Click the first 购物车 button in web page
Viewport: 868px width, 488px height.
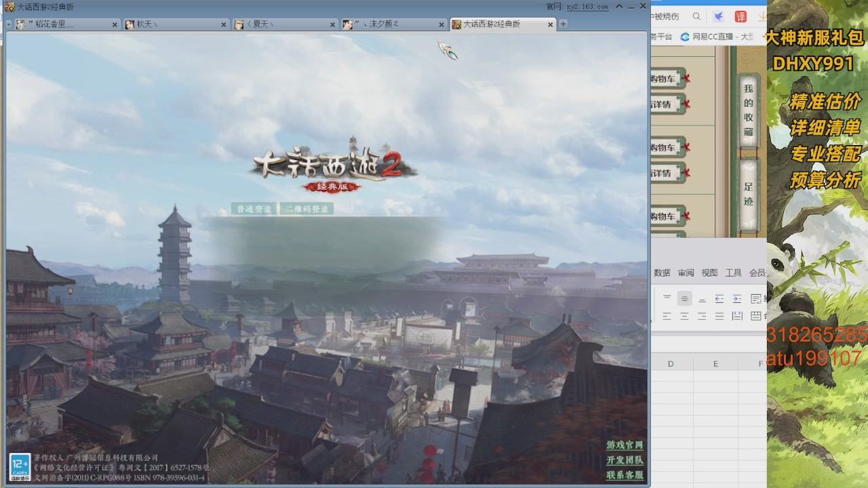point(668,79)
